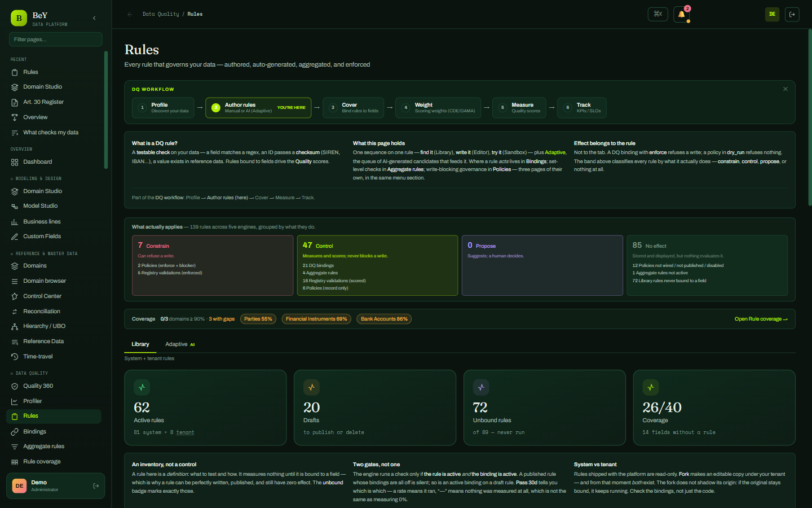Sign out via Demo profile logout icon
The width and height of the screenshot is (812, 508).
point(96,486)
